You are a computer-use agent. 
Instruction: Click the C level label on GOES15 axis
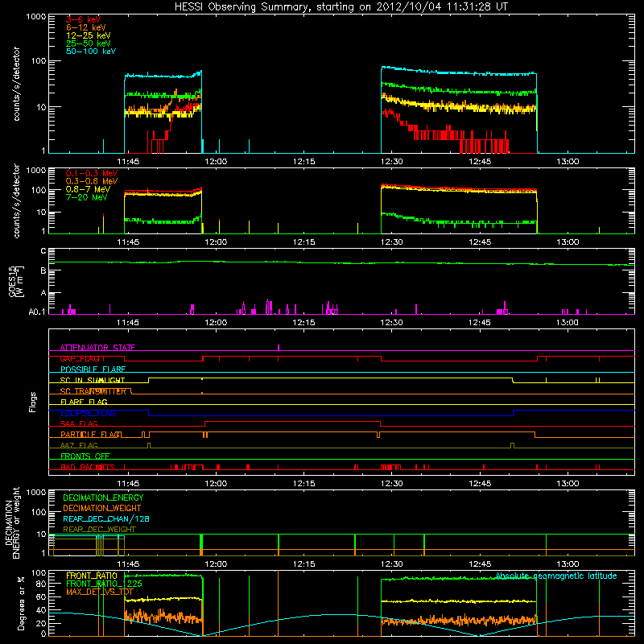(x=43, y=251)
